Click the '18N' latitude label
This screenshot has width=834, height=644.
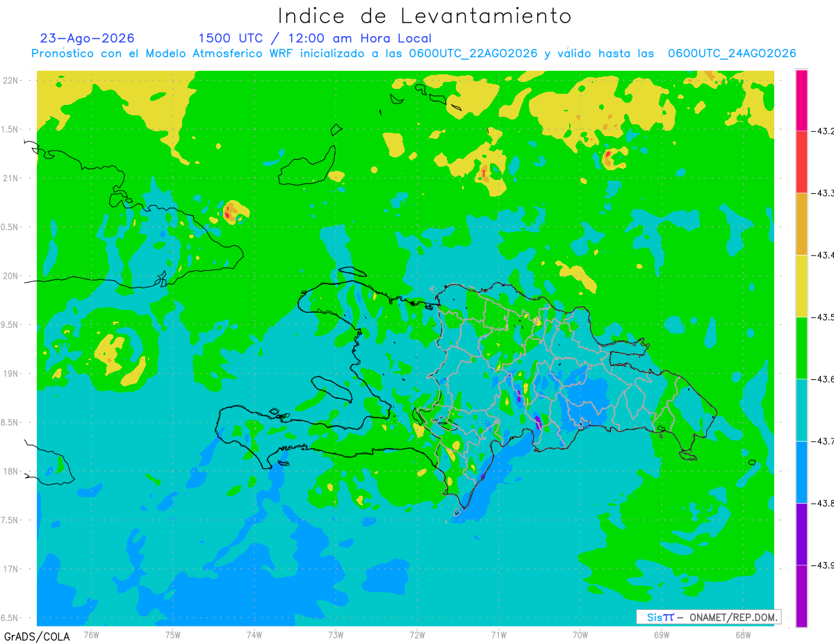tap(11, 471)
